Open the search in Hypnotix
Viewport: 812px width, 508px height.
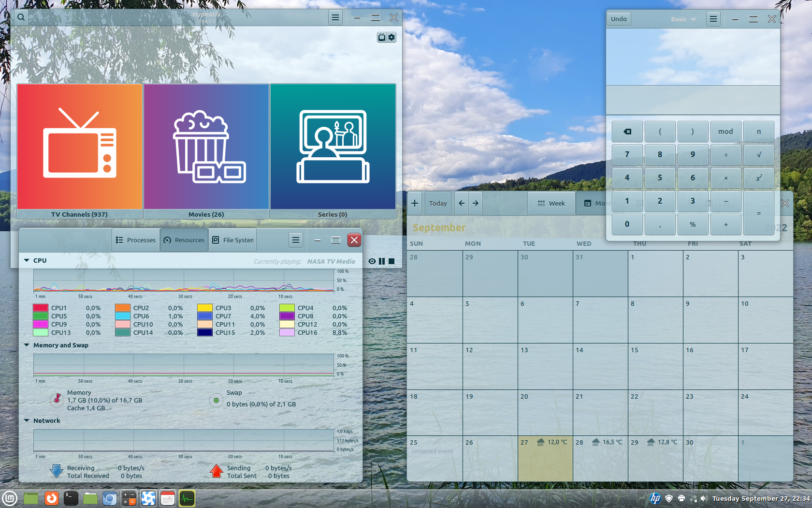point(21,18)
